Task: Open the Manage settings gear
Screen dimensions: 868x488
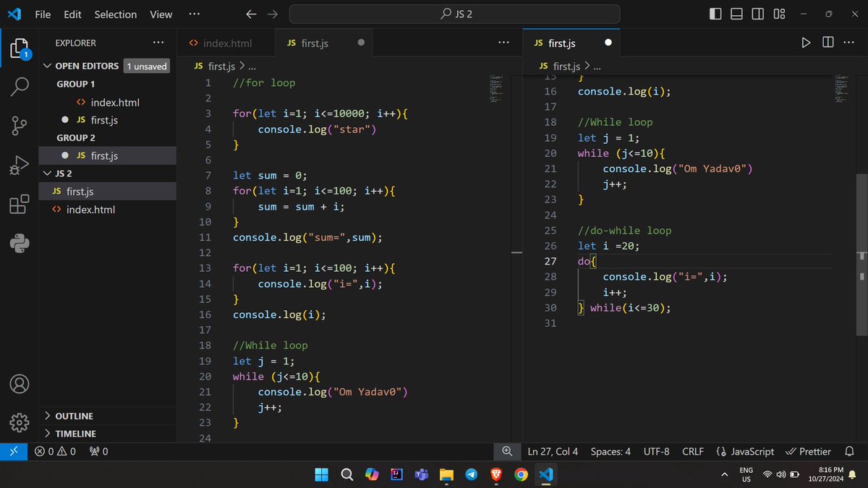Action: click(x=20, y=421)
